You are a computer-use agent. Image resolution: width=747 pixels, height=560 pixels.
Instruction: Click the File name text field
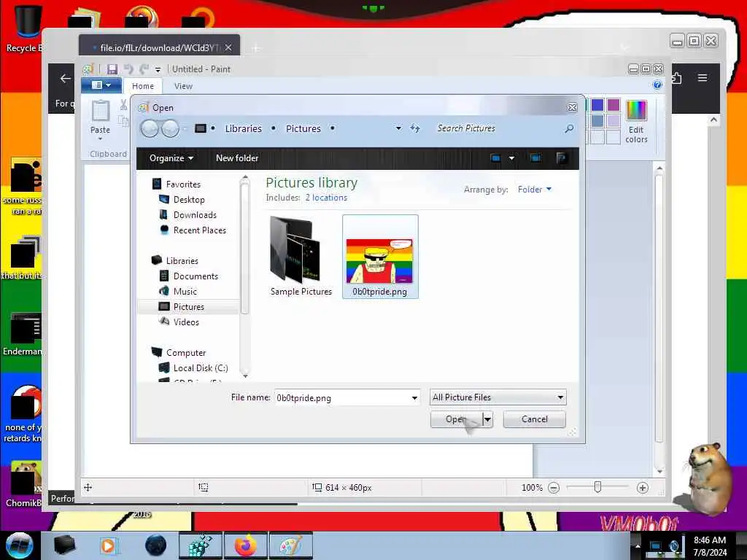pyautogui.click(x=341, y=397)
